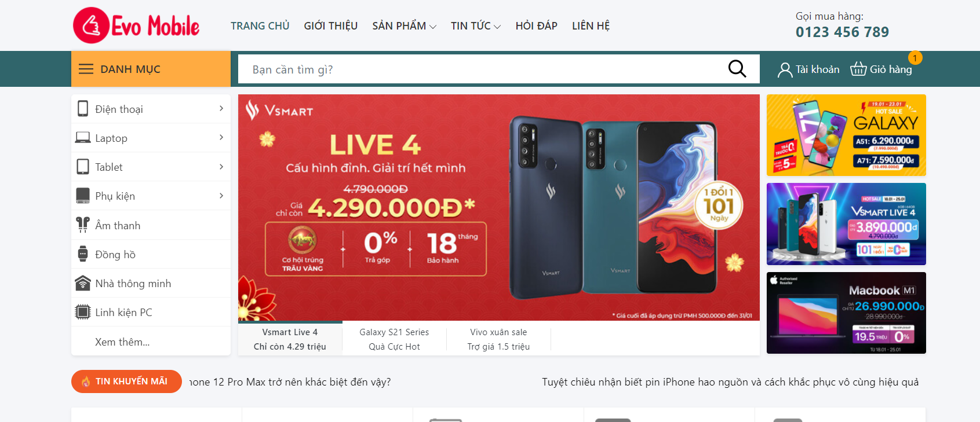Expand the Điện thoại category arrow

click(x=221, y=108)
